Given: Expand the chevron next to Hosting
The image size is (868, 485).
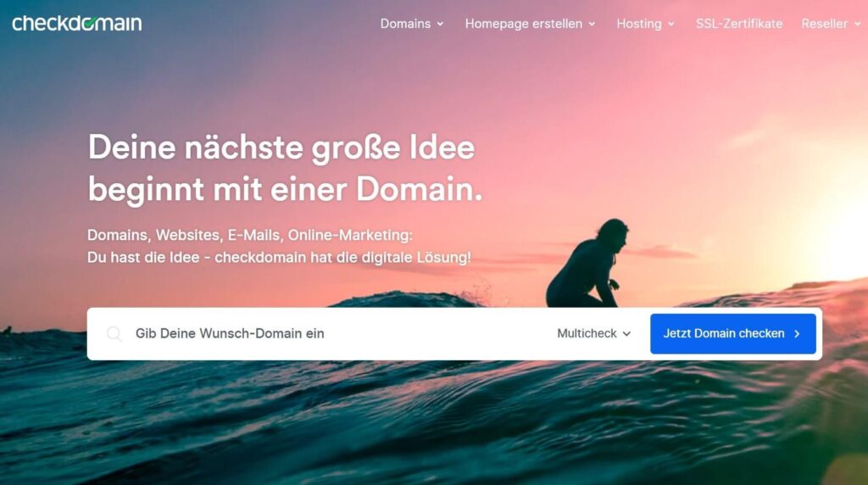Looking at the screenshot, I should coord(671,25).
